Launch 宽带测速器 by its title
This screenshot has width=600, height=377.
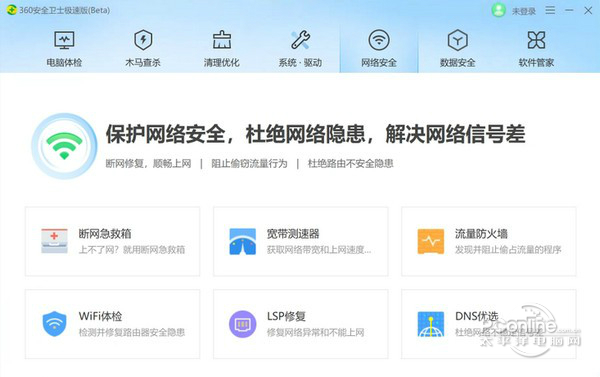tap(293, 233)
